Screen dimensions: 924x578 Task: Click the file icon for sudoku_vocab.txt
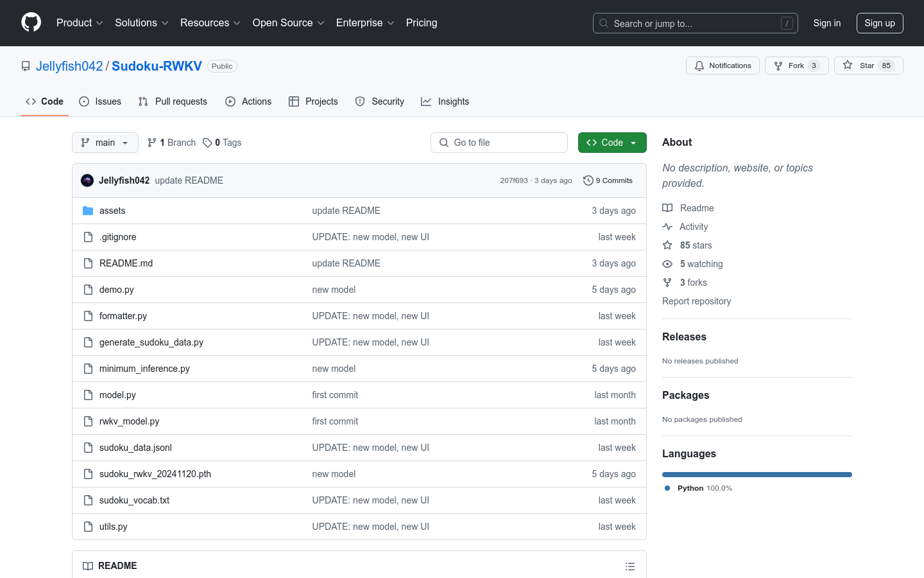pos(88,500)
